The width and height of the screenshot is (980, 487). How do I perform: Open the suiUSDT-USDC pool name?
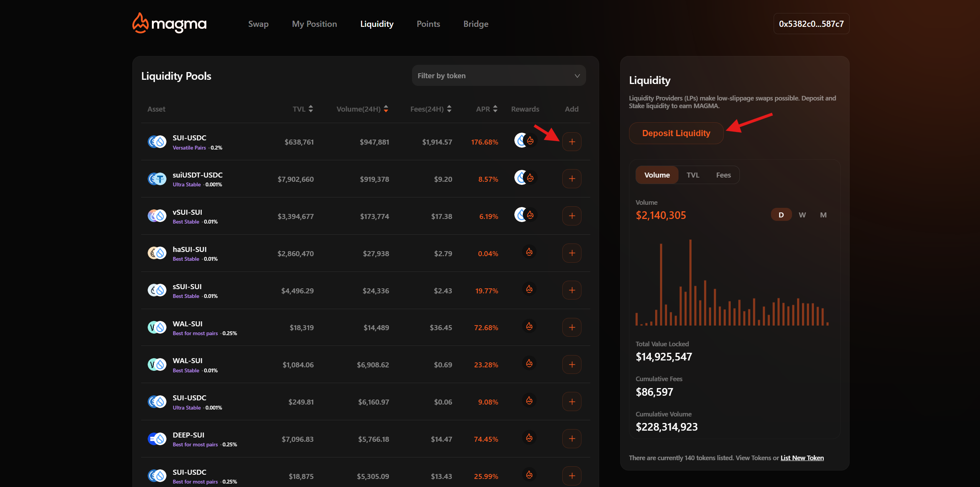point(198,175)
